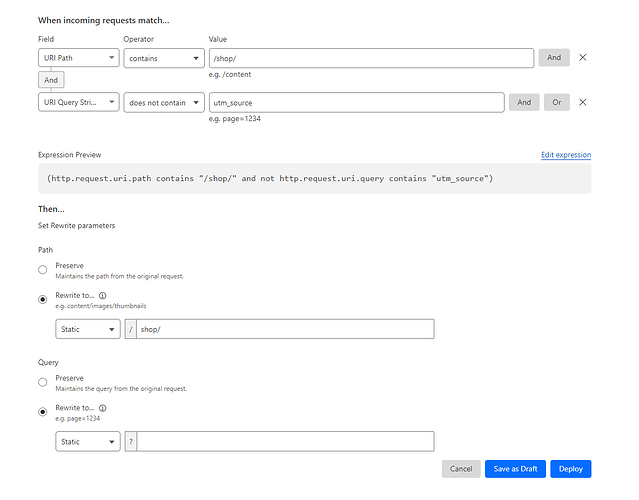Image resolution: width=639 pixels, height=500 pixels.
Task: Click the Edit expression link
Action: point(565,155)
